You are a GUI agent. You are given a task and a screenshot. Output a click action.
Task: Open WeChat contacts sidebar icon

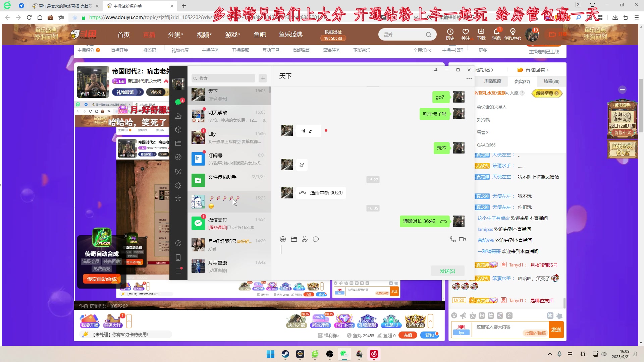(178, 116)
